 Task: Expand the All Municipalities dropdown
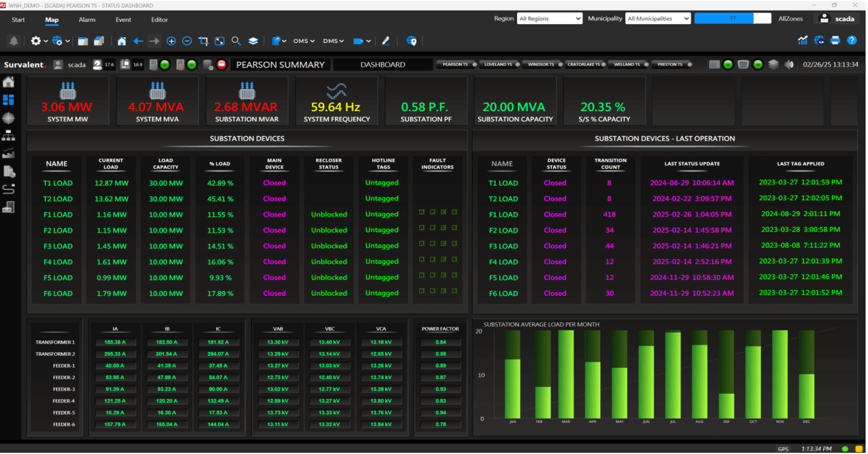(658, 19)
